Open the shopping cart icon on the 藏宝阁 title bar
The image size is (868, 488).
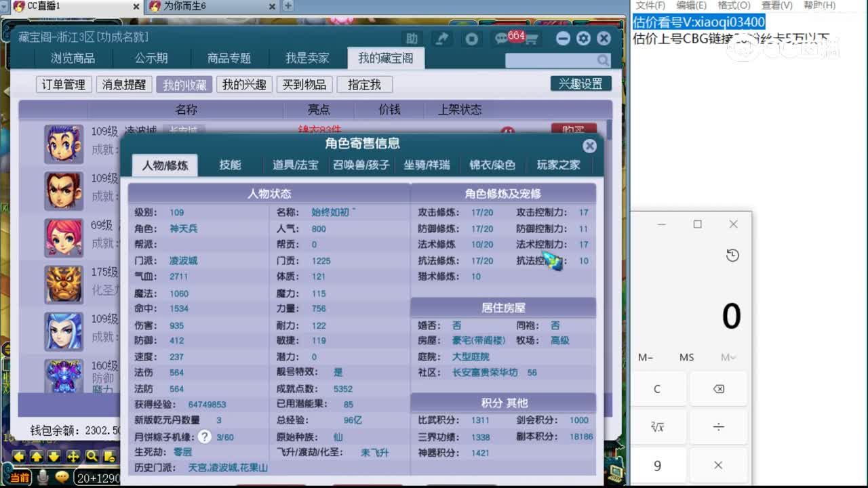[532, 39]
